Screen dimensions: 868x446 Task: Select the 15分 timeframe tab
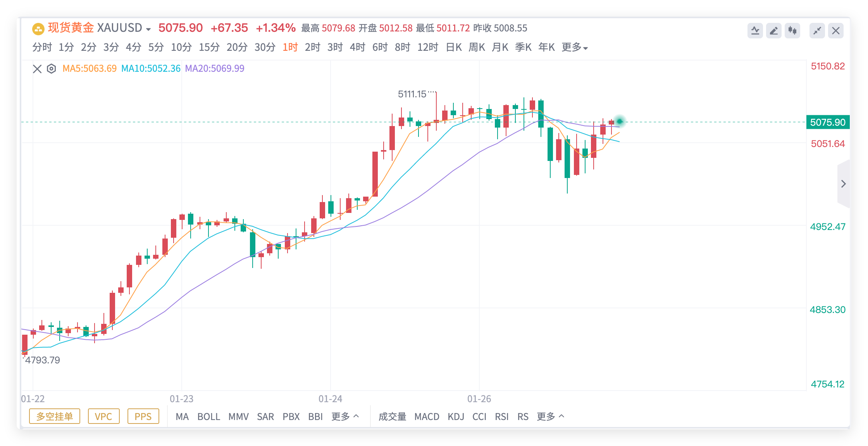click(209, 47)
